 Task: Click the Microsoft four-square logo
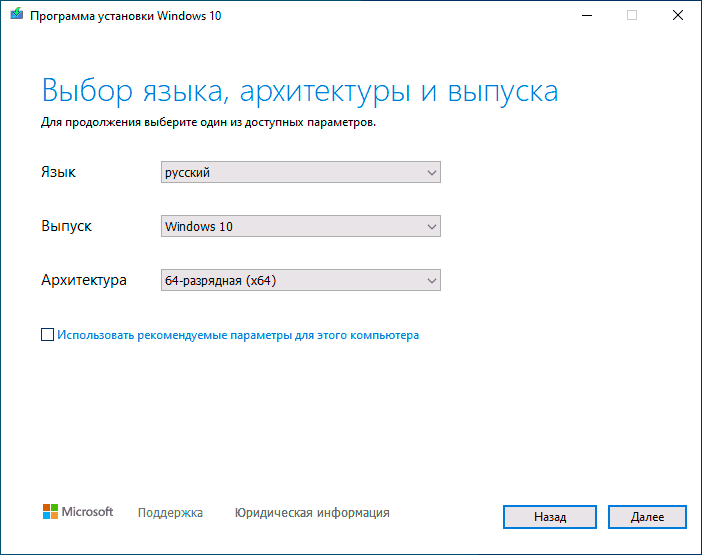click(x=50, y=512)
